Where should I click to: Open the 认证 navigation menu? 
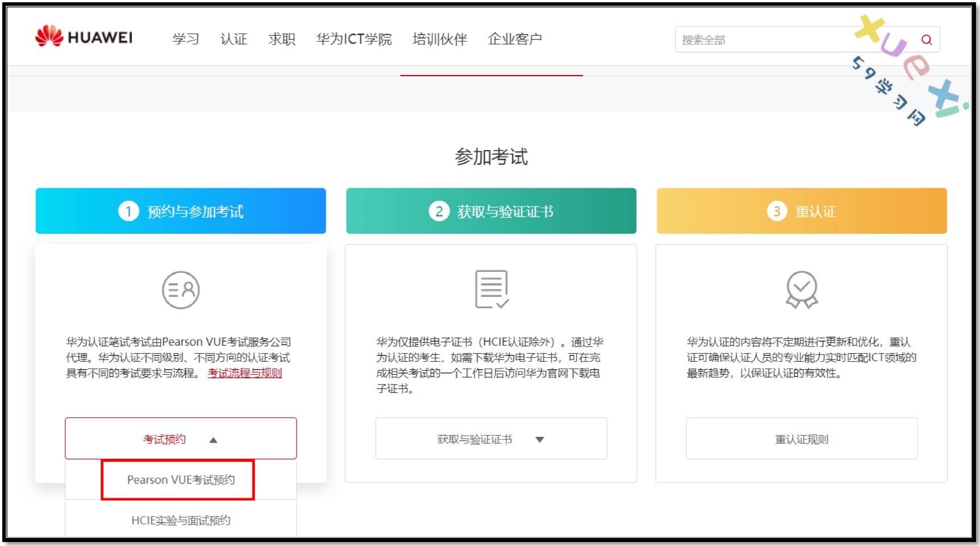(x=234, y=39)
